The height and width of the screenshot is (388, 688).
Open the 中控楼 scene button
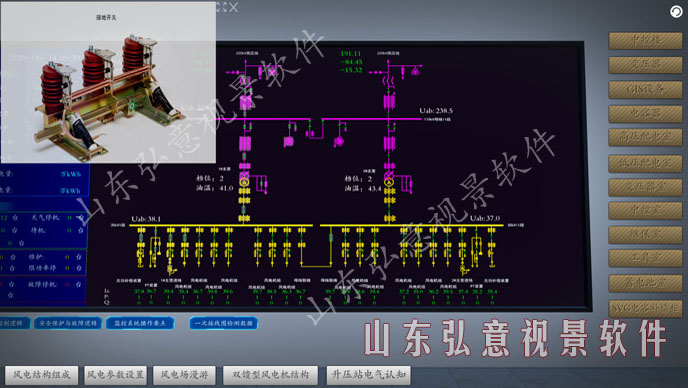click(645, 40)
